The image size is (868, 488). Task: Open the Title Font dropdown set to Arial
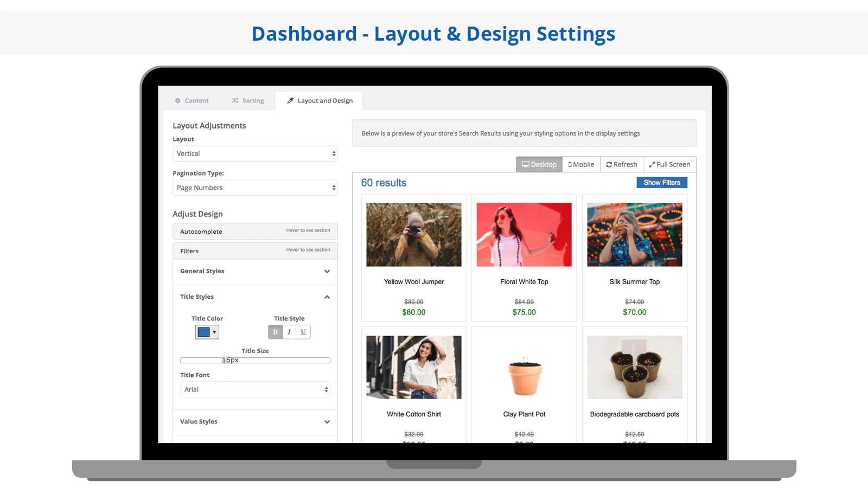[255, 389]
